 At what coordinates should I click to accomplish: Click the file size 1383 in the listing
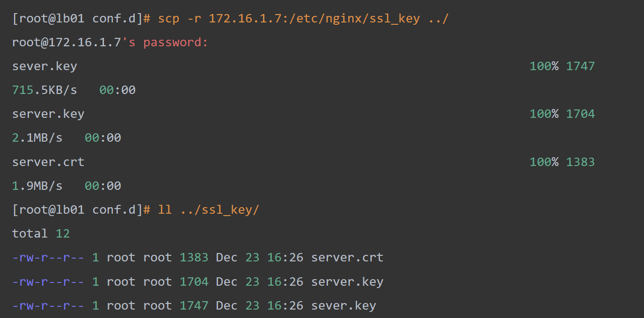pyautogui.click(x=194, y=258)
